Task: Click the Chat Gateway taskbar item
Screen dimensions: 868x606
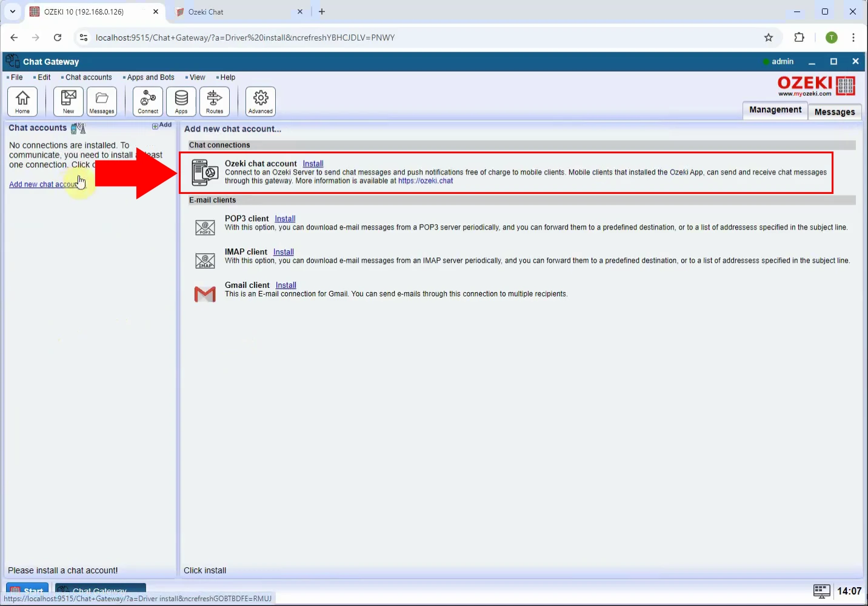Action: pyautogui.click(x=101, y=589)
